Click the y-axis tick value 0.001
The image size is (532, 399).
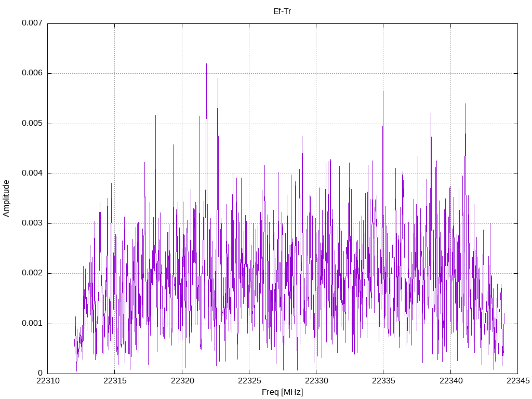click(32, 323)
